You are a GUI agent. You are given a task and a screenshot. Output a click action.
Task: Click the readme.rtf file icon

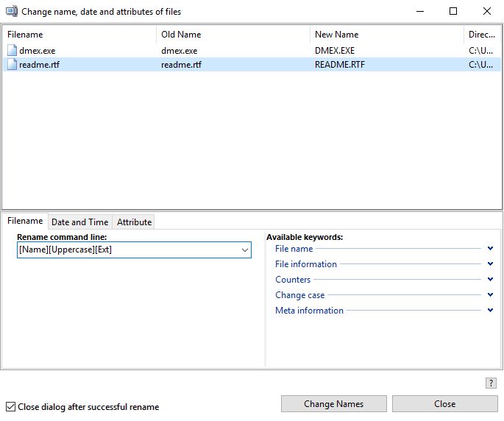coord(13,65)
